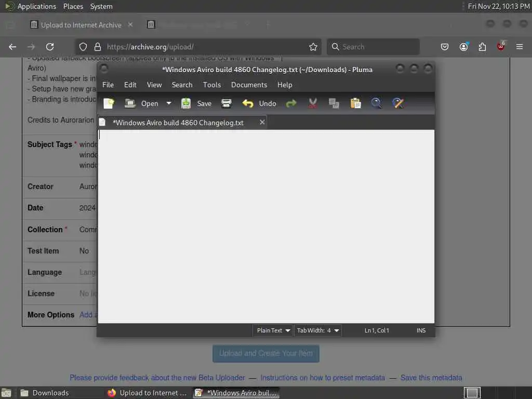Click the Test Item value No
This screenshot has width=532, height=399.
84,251
